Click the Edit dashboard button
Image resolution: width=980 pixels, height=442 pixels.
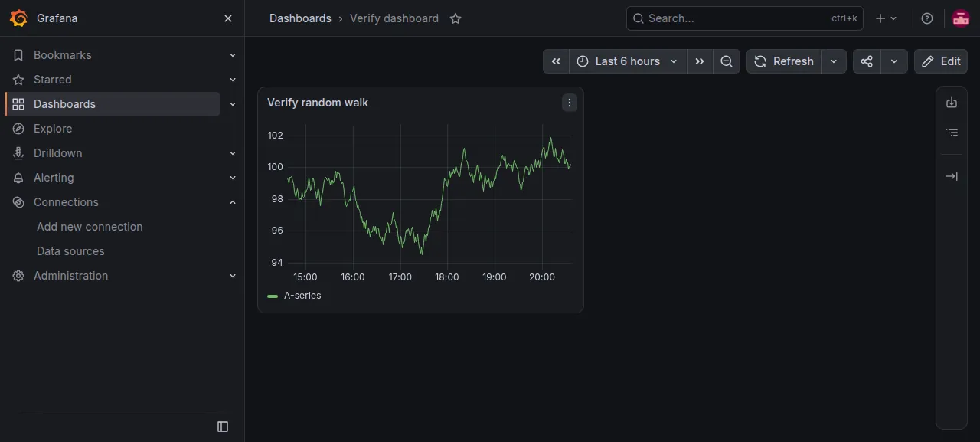(x=941, y=61)
